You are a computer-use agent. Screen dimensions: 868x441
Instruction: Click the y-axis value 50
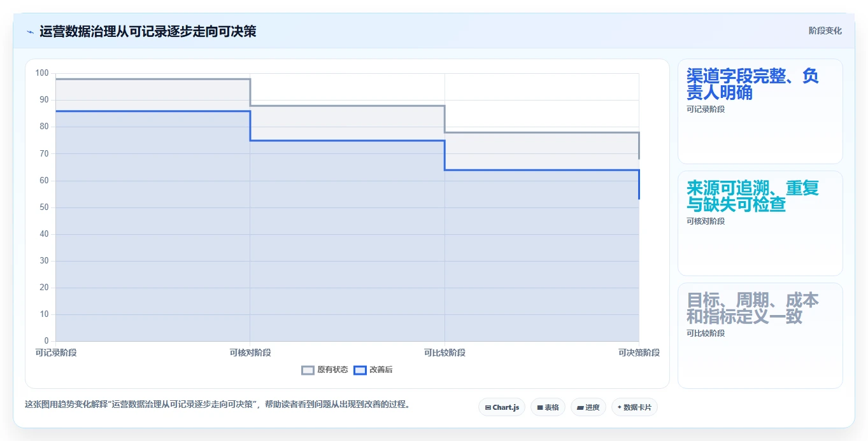pos(45,207)
